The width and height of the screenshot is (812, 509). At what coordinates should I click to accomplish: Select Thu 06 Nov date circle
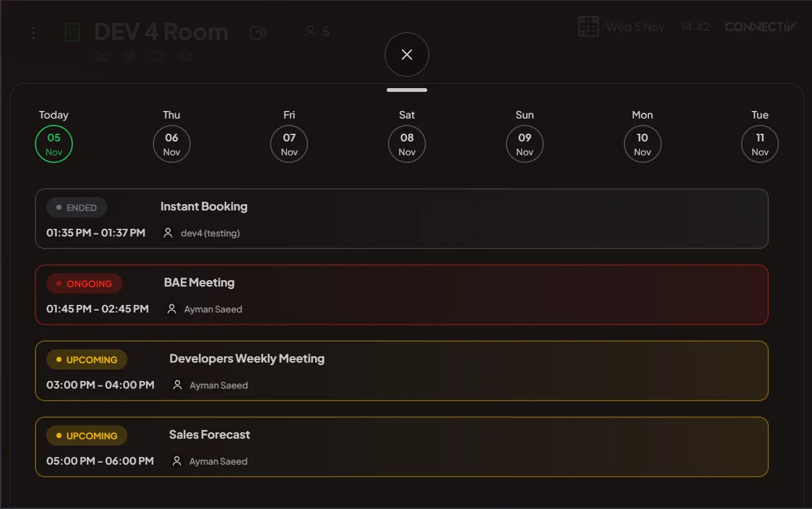172,144
